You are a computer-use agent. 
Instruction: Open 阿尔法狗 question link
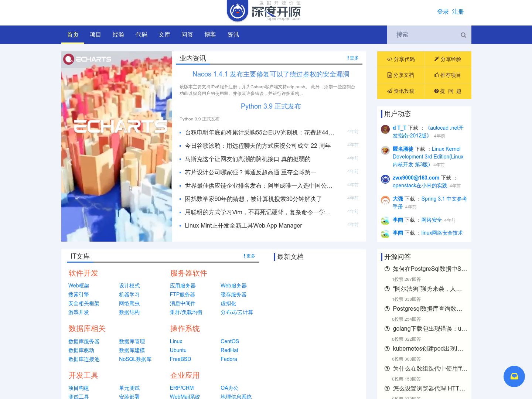[x=427, y=289]
